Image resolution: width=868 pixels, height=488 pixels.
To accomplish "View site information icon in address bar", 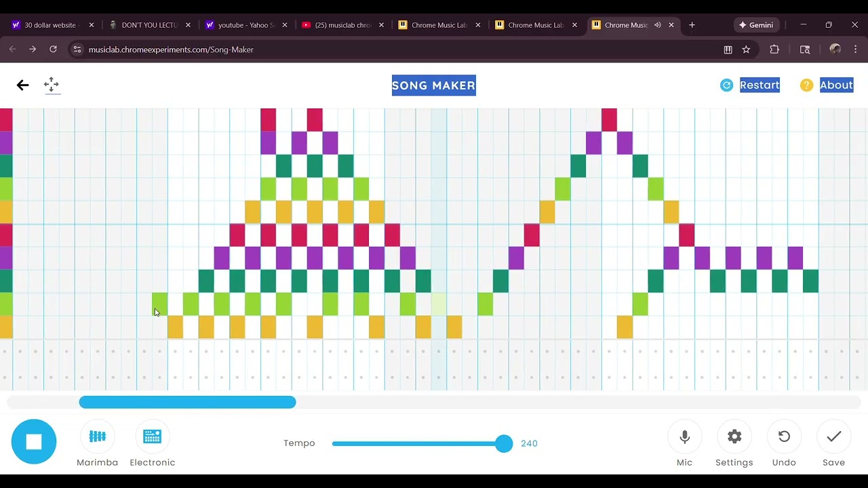I will tap(77, 49).
